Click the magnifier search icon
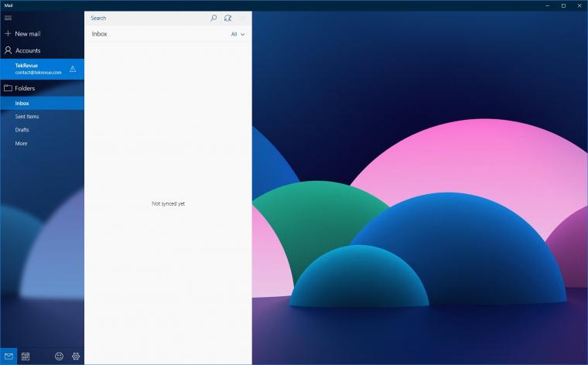 click(214, 18)
